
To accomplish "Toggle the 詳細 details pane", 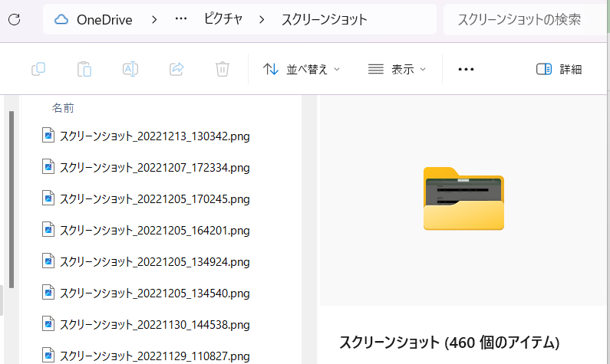I will [559, 69].
